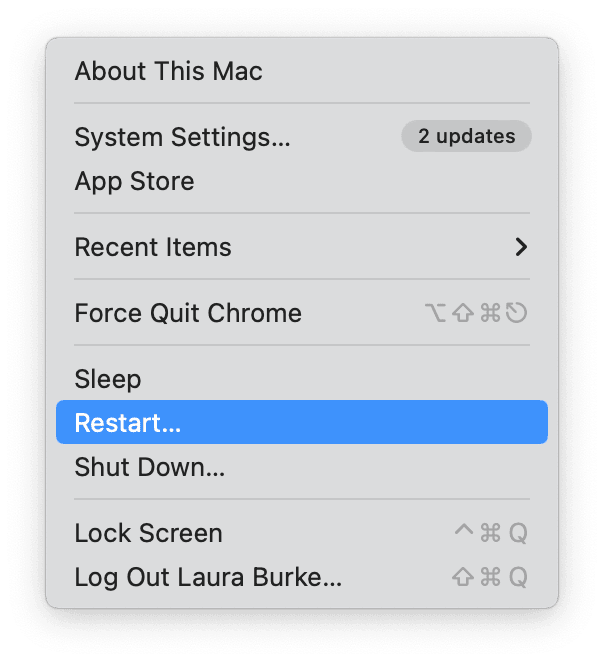
Task: Launch App Store from the menu
Action: pyautogui.click(x=134, y=182)
